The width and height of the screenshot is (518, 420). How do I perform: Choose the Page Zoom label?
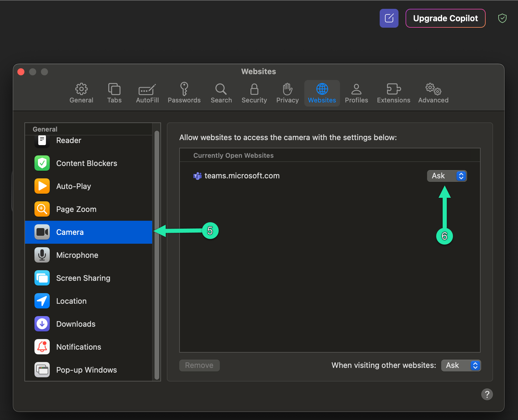76,209
